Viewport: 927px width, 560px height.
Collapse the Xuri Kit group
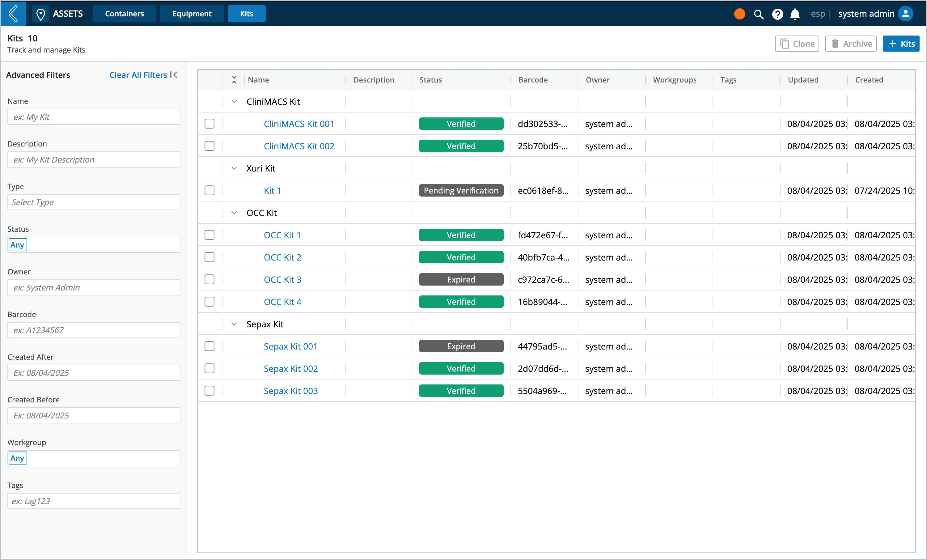[234, 168]
